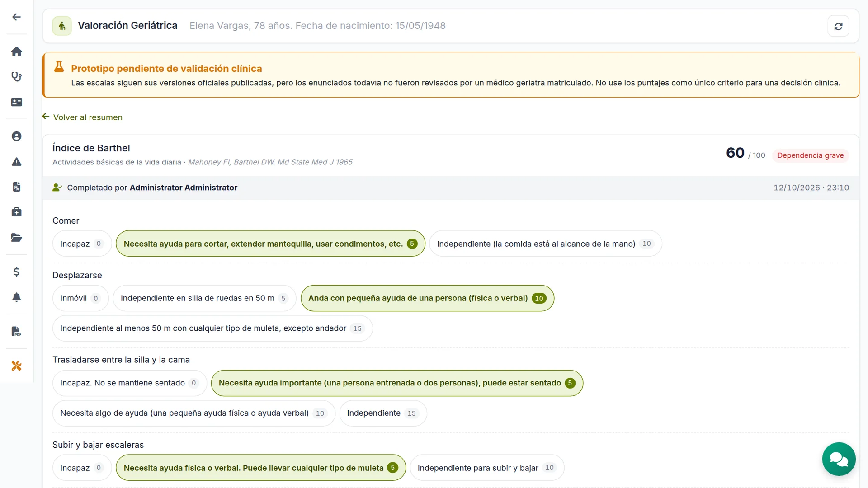This screenshot has height=488, width=868.
Task: Open the folder icon in the sidebar
Action: tap(17, 238)
